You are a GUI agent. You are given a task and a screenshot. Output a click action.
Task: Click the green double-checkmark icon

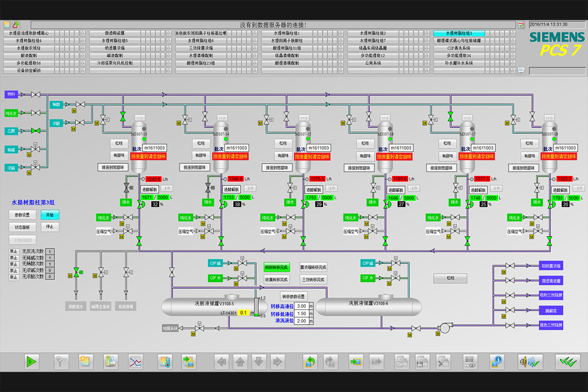[x=567, y=361]
